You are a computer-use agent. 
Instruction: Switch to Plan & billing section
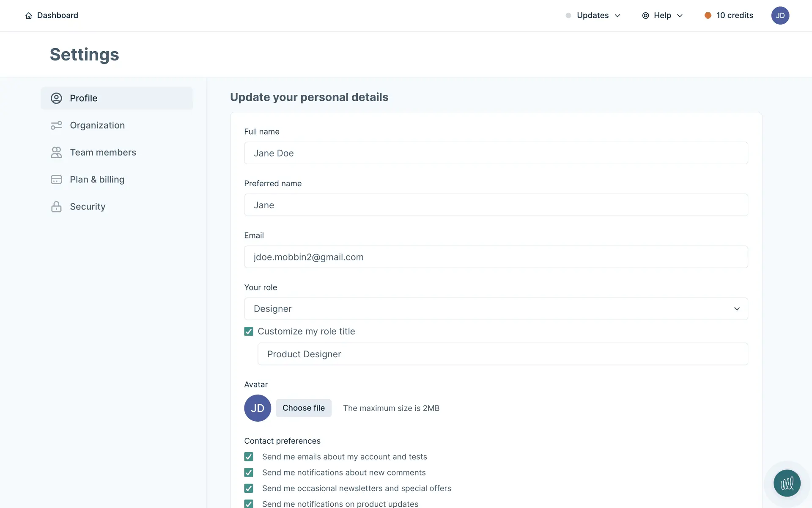(x=97, y=179)
